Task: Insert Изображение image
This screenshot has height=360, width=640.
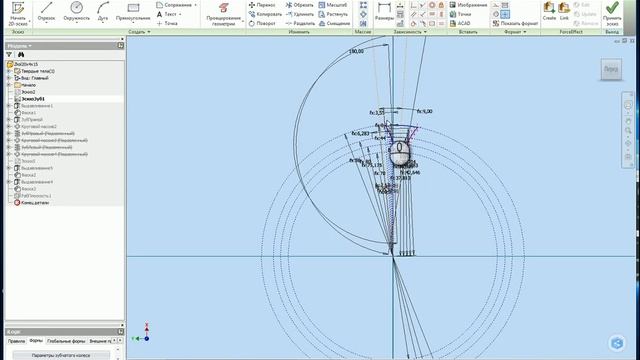Action: [x=468, y=5]
